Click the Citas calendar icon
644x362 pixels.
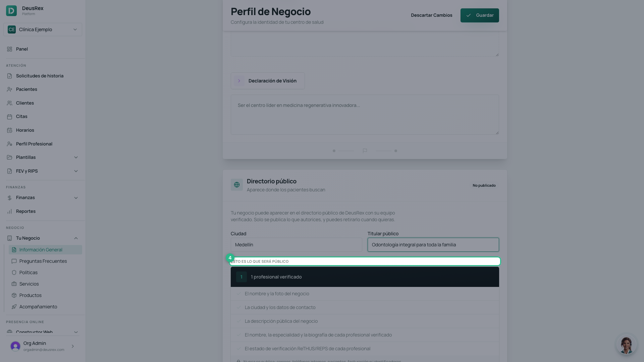[x=9, y=117]
